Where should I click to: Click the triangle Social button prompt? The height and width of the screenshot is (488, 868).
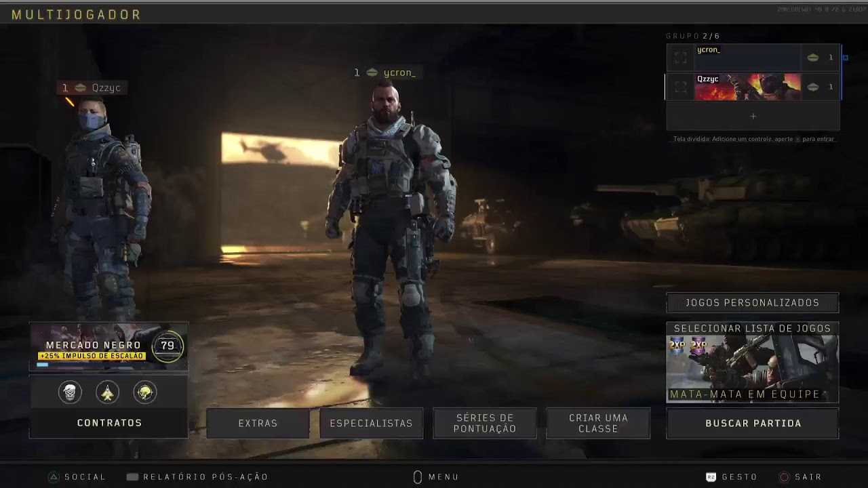pyautogui.click(x=54, y=477)
